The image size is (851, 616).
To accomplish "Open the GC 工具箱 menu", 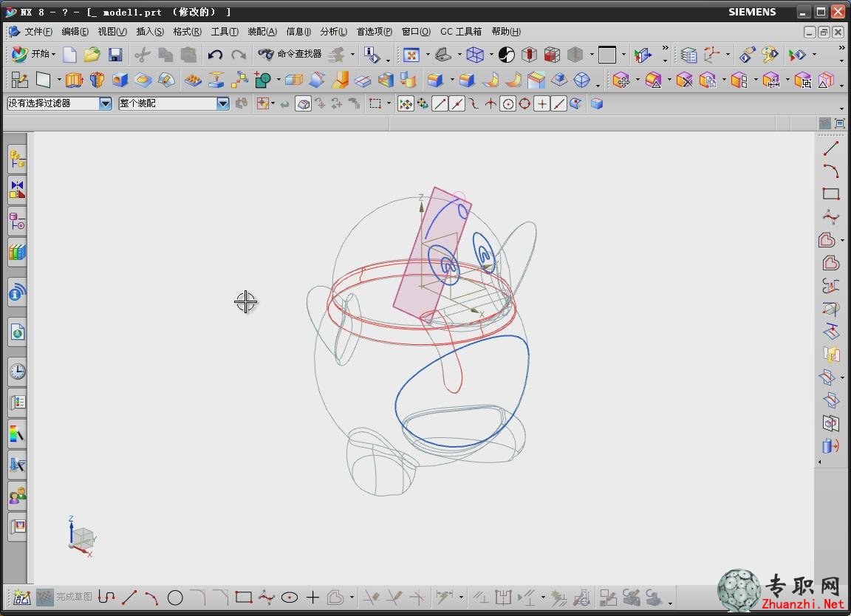I will (461, 32).
